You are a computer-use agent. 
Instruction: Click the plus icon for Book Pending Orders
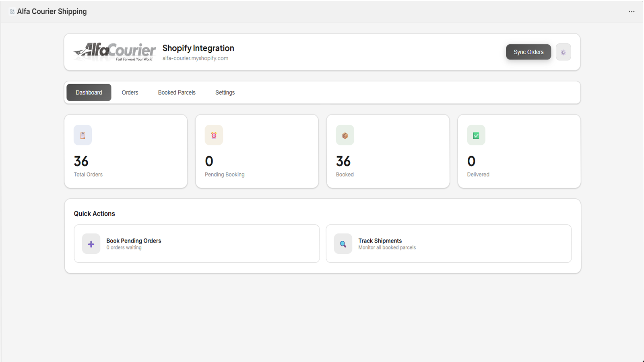click(x=91, y=244)
